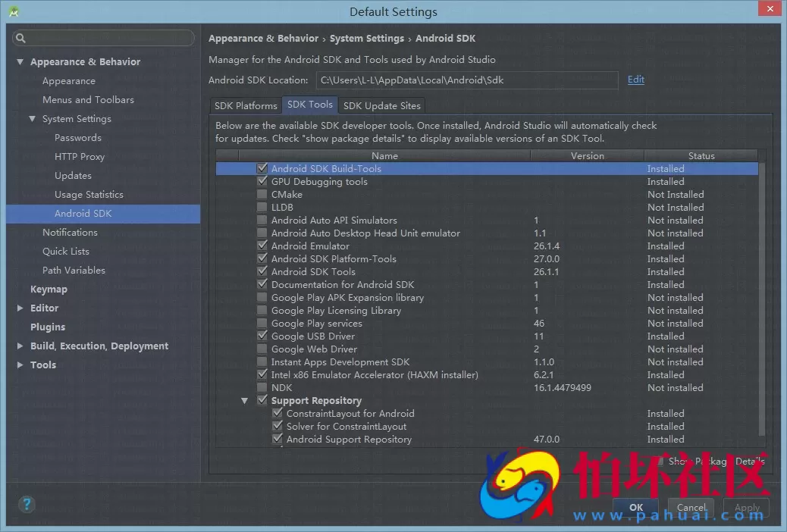The height and width of the screenshot is (532, 787).
Task: Expand Build, Execution, Deployment
Action: (x=20, y=346)
